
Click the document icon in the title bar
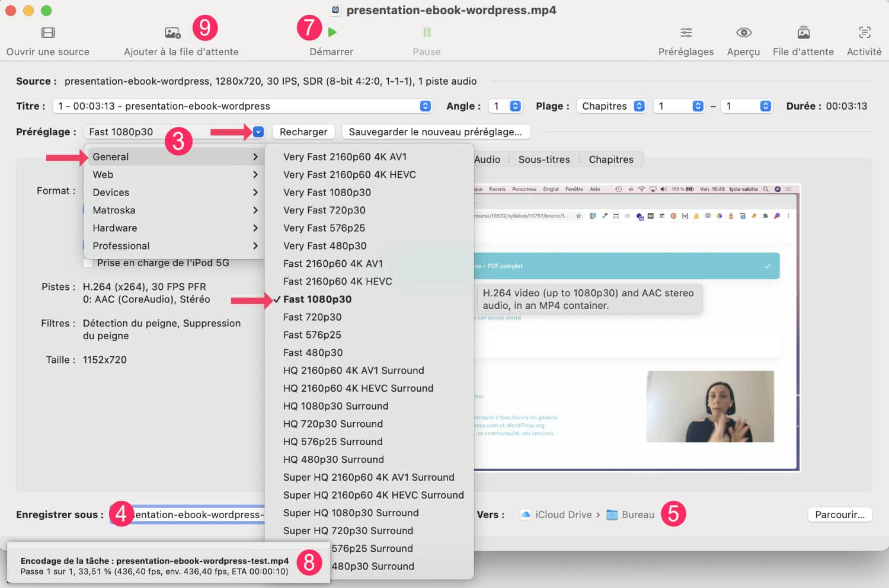[x=335, y=10]
